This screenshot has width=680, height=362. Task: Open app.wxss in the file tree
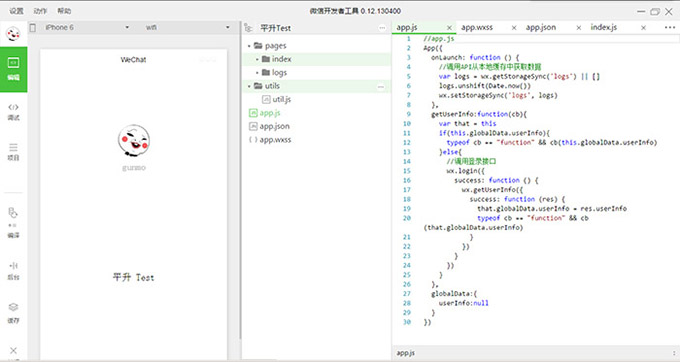pos(317,140)
